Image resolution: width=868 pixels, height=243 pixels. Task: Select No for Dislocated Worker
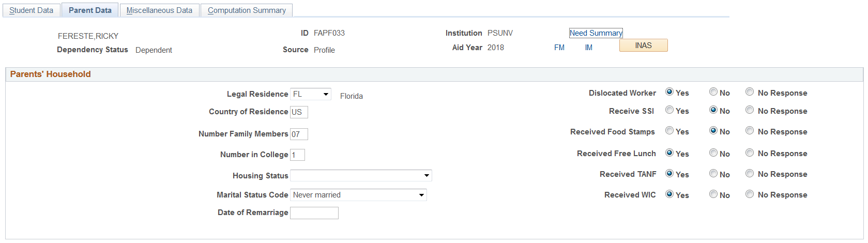point(713,92)
